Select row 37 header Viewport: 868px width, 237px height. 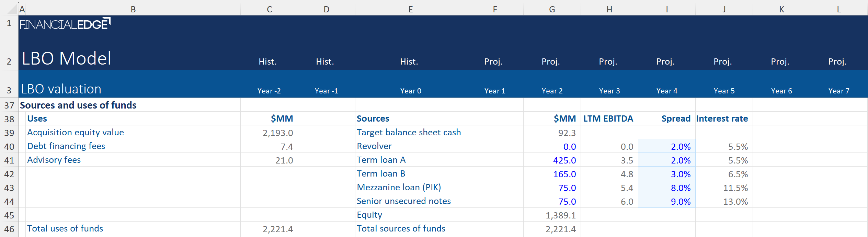point(9,105)
